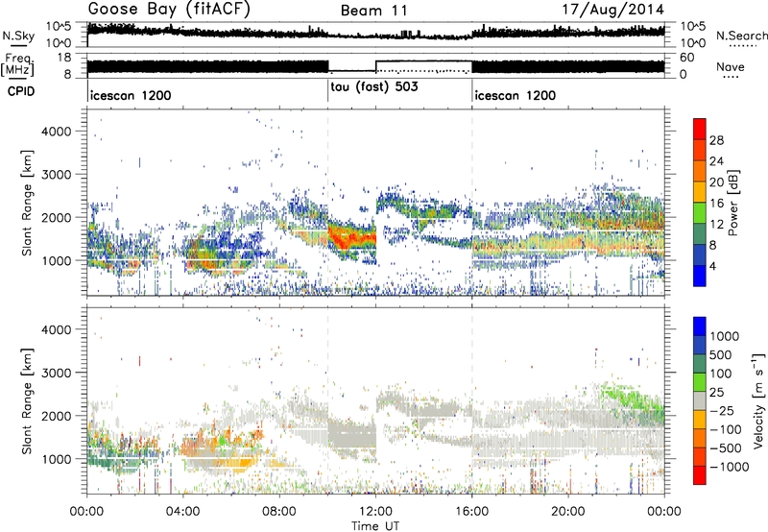Click the 'CPID' row label
This screenshot has height=532, width=768.
tap(21, 91)
